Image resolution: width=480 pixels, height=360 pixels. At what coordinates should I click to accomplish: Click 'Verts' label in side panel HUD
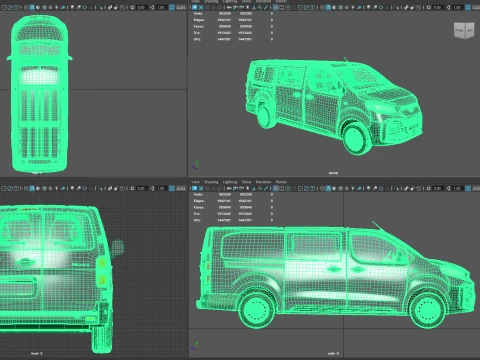(198, 194)
